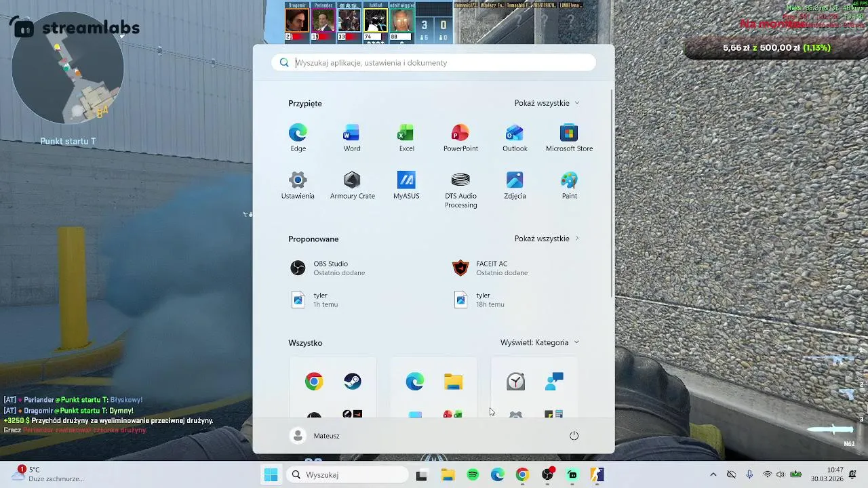
Task: Open the feedback chat app in category tile
Action: coord(554,382)
